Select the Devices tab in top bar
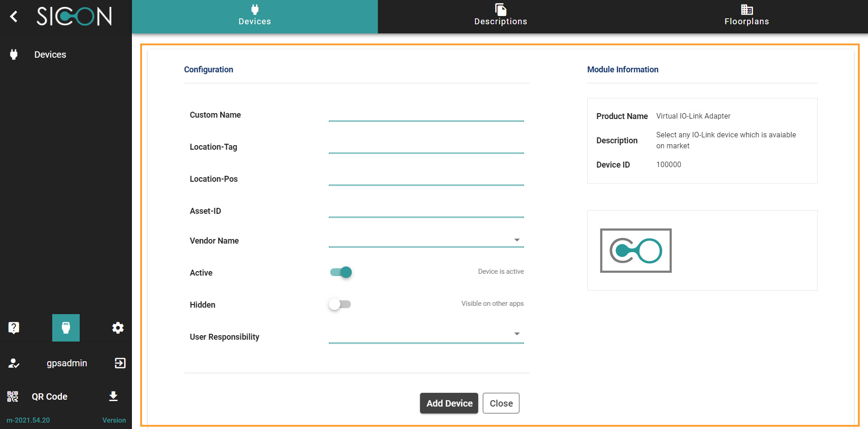This screenshot has width=868, height=429. [x=255, y=16]
